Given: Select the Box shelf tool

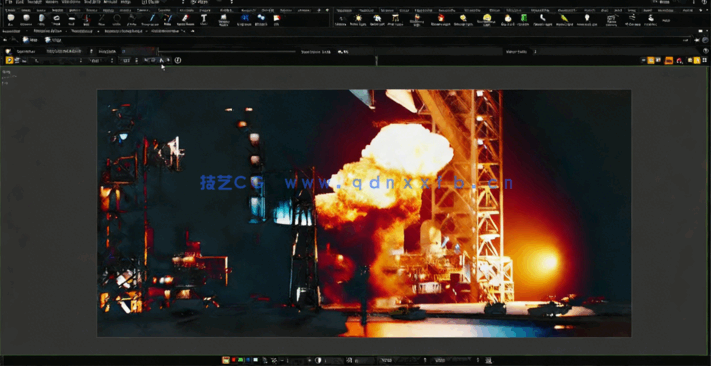Looking at the screenshot, I should point(10,19).
